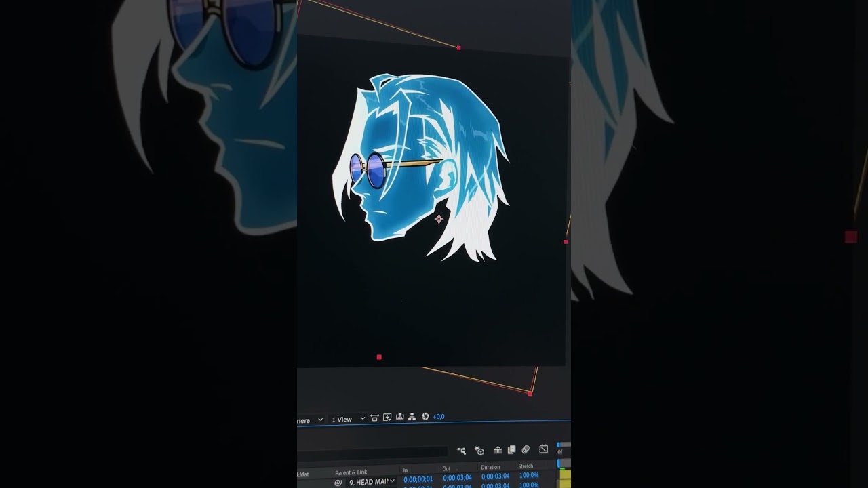Open the Composition Mini-Flowchart icon
Viewport: 868px width, 488px height.
[461, 451]
